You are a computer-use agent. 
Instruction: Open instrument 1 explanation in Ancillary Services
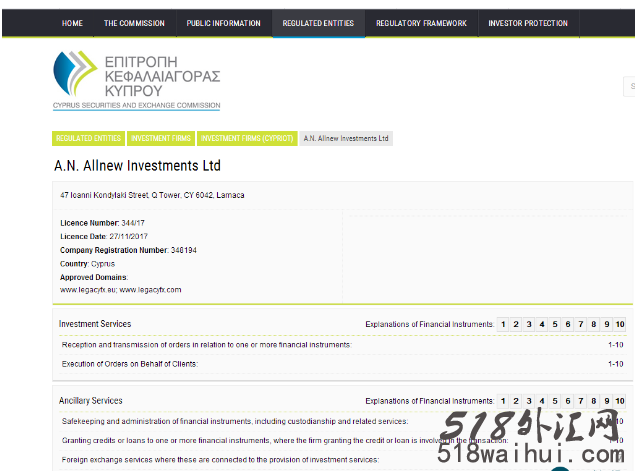(503, 401)
